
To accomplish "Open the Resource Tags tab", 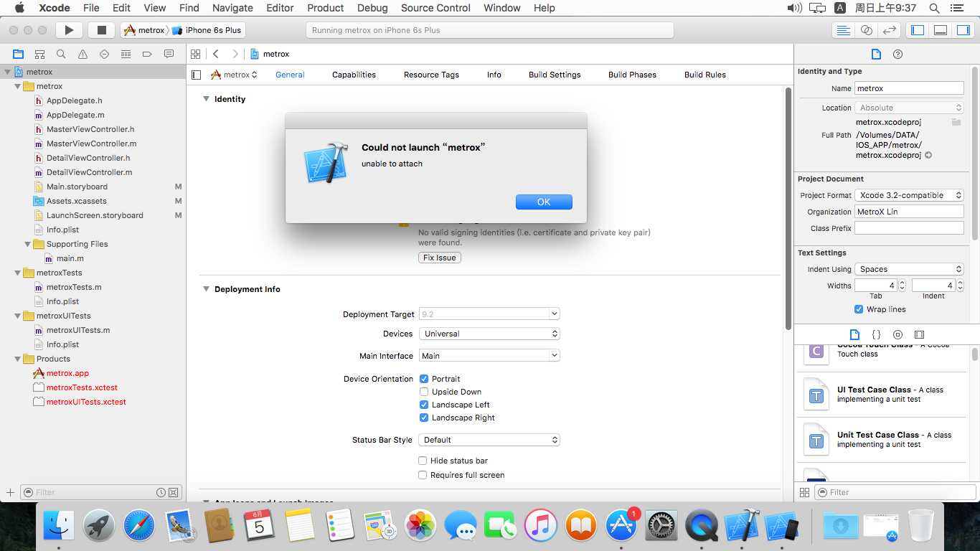I will (431, 75).
